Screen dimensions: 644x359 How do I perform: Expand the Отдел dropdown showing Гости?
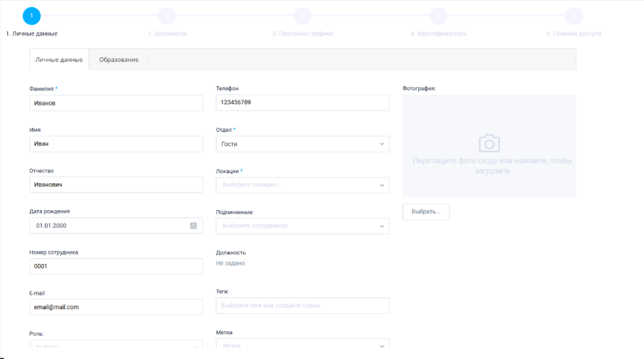click(302, 144)
